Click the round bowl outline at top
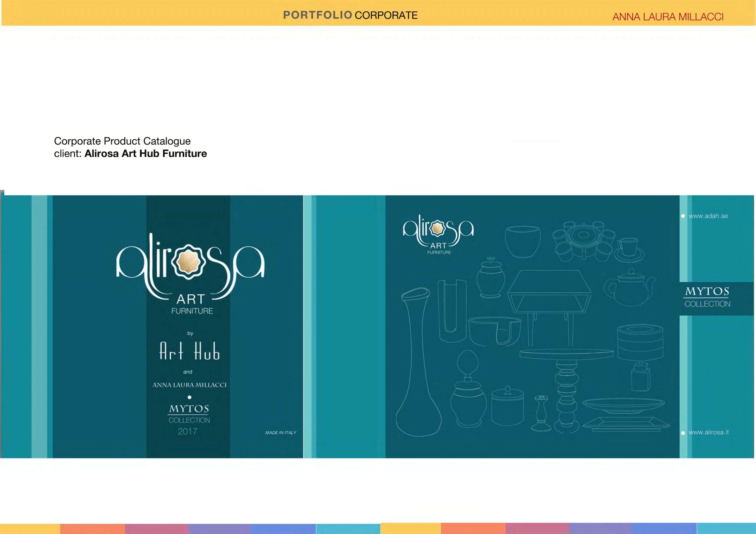Screen dimensions: 756x534 pyautogui.click(x=523, y=241)
